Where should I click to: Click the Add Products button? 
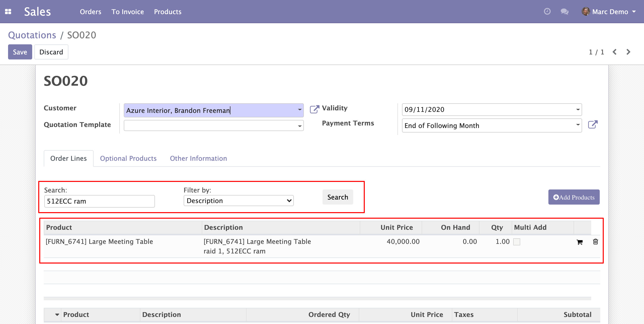(574, 197)
